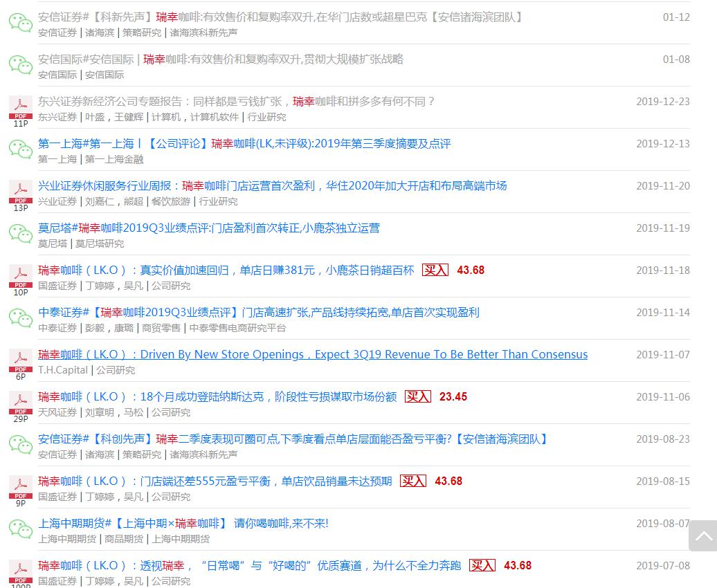Click WeChat icon beside 安信证券 2019-08-23 report
Screen dimensions: 717x588
[21, 445]
